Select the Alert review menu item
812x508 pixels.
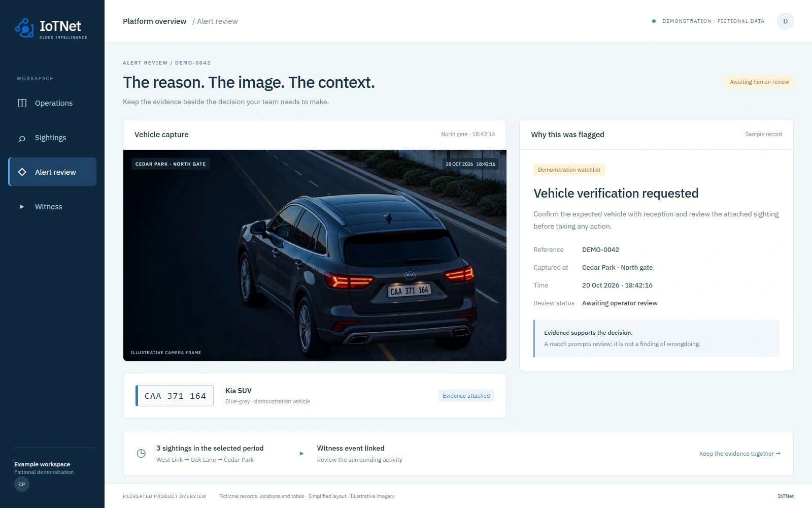pyautogui.click(x=52, y=172)
